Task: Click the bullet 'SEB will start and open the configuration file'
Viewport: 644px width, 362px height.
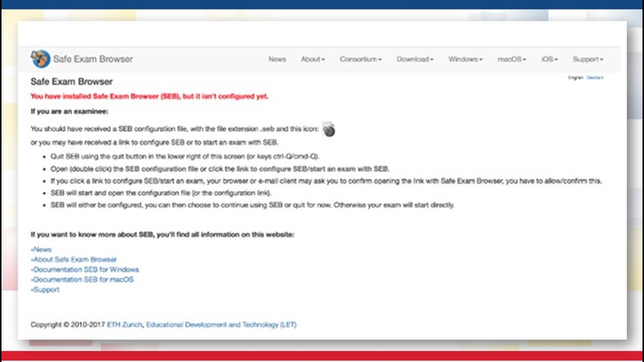Action: 161,193
